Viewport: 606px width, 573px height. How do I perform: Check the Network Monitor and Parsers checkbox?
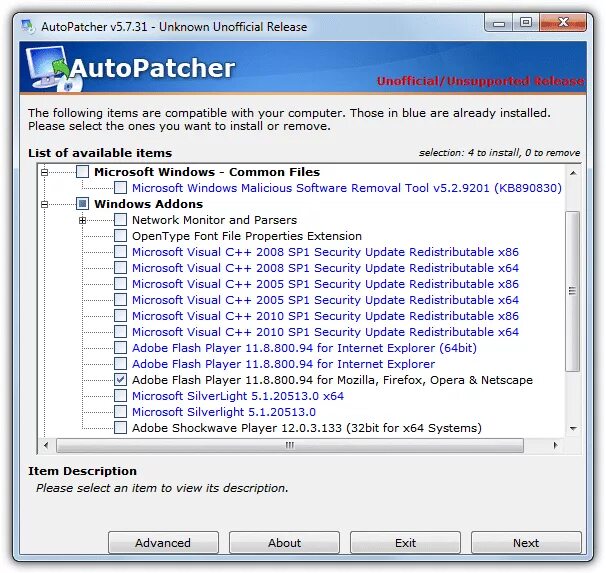pos(121,220)
